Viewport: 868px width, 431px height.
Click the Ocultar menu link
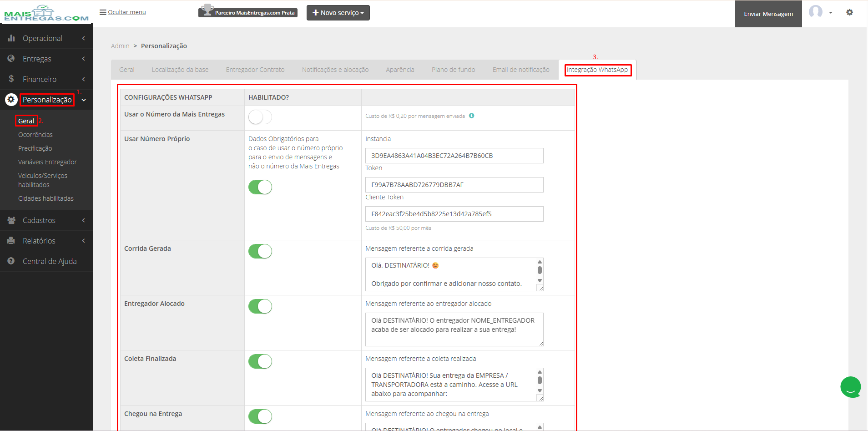click(127, 12)
